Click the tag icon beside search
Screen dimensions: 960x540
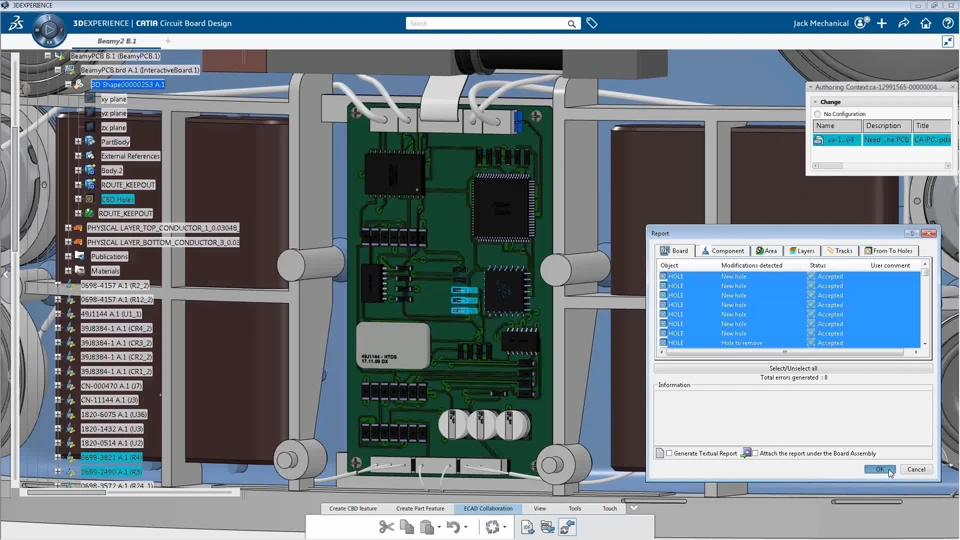[591, 23]
